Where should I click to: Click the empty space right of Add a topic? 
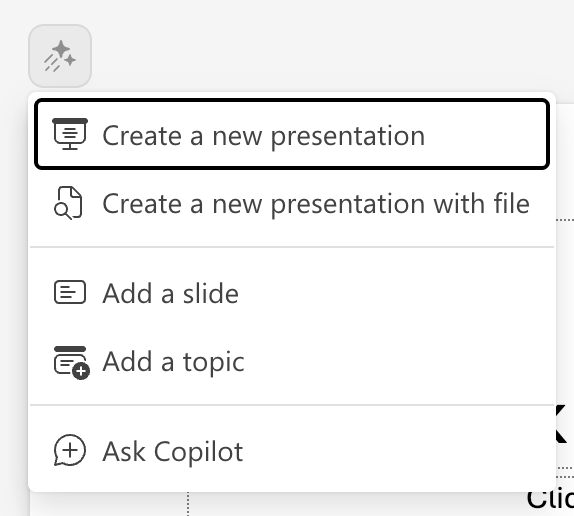click(x=399, y=362)
